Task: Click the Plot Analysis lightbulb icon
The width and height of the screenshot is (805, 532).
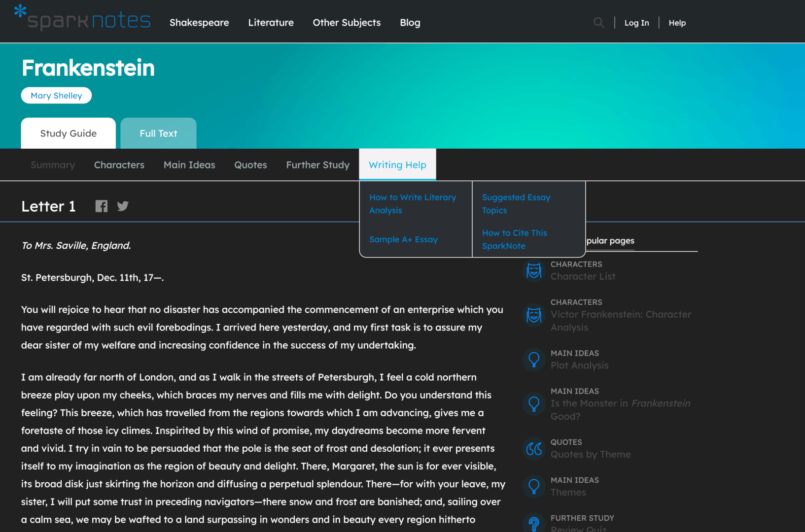Action: (x=533, y=360)
